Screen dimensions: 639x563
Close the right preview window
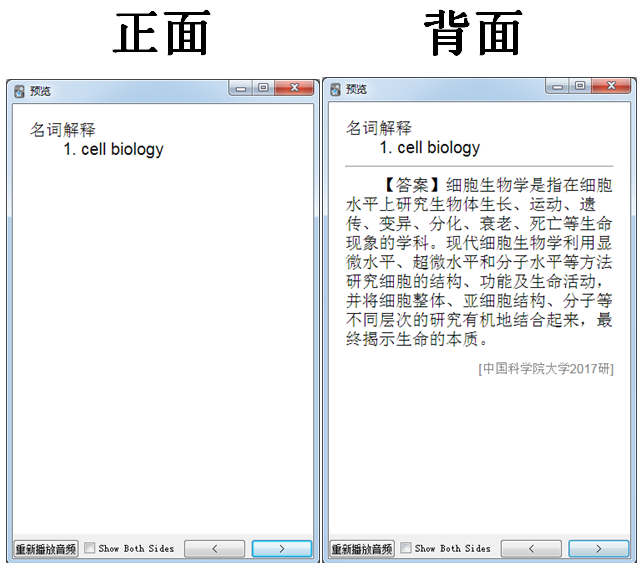pyautogui.click(x=611, y=86)
